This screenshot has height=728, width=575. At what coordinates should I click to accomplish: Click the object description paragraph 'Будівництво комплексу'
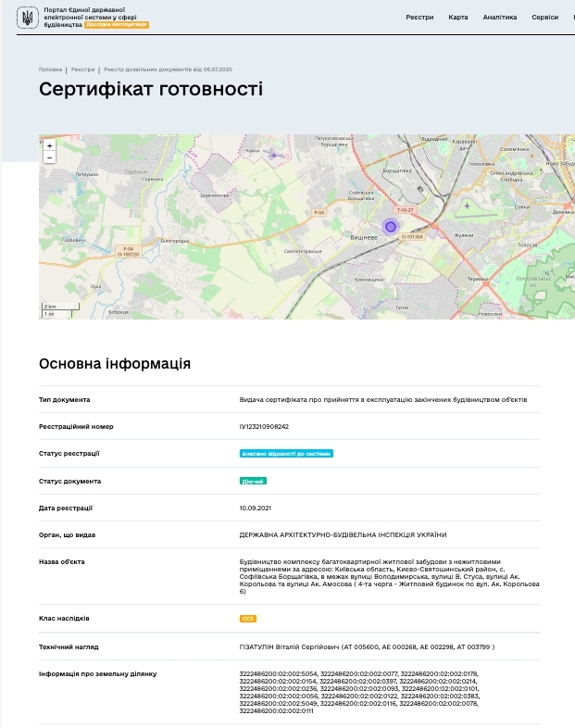click(390, 577)
